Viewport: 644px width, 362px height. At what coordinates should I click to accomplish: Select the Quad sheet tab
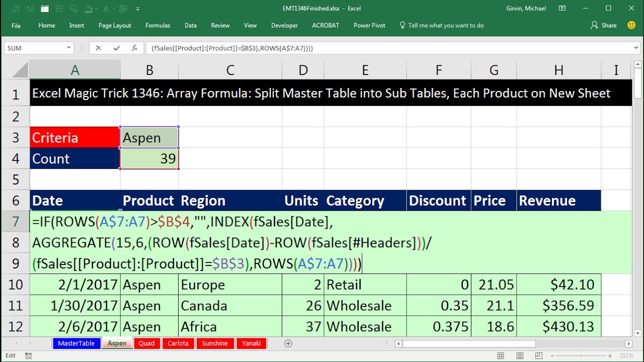tap(147, 343)
